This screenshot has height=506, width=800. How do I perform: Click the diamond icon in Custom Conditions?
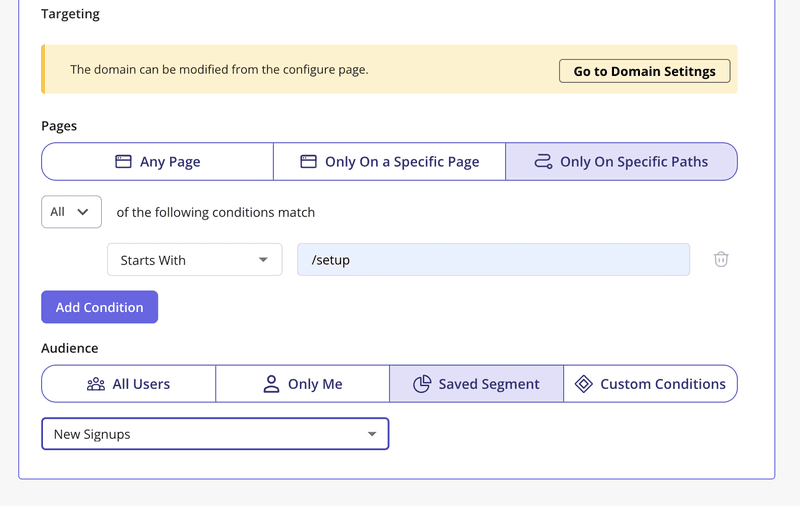[584, 384]
